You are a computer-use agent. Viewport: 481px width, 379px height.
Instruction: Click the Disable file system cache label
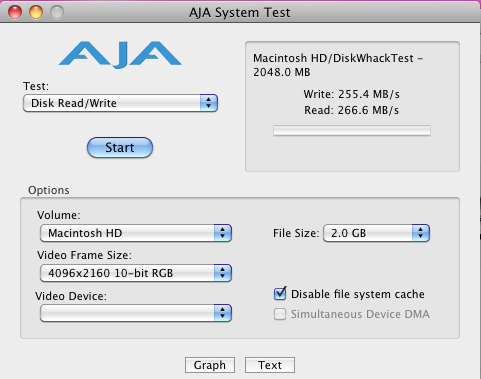(358, 294)
